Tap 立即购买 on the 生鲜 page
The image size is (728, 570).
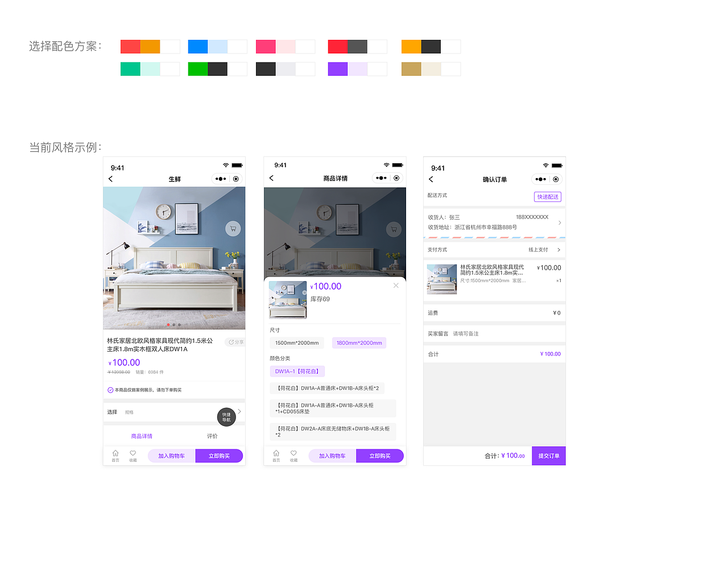219,456
